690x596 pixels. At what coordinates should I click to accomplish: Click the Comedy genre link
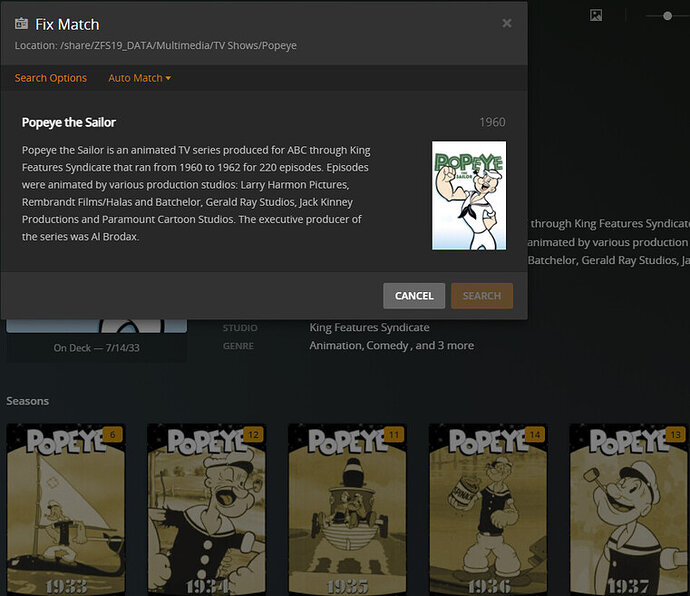(387, 346)
